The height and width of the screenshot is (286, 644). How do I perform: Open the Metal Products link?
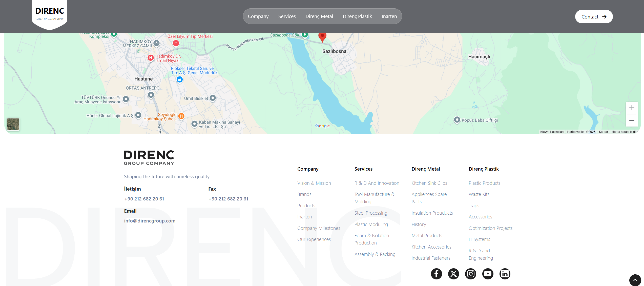point(427,236)
